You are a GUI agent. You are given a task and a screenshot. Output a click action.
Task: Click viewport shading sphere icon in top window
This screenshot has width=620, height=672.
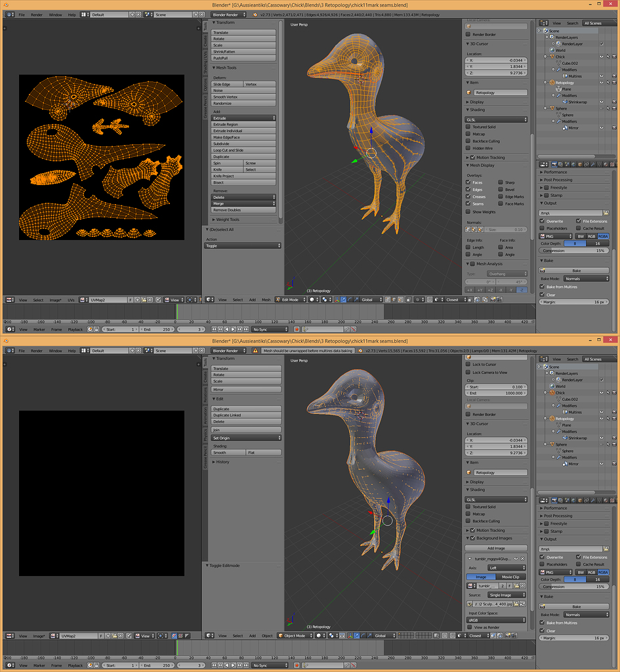[x=314, y=299]
